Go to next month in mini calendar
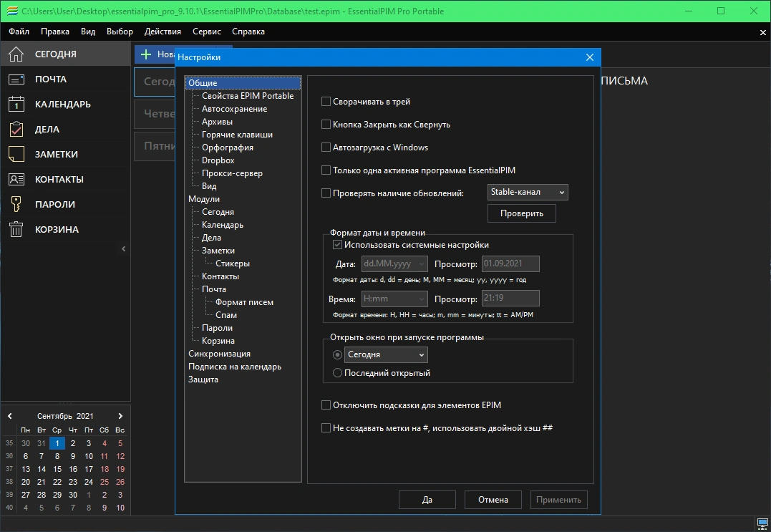The image size is (771, 532). [120, 416]
